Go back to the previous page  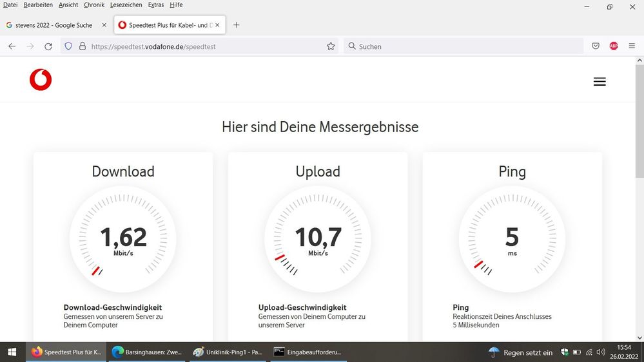point(12,46)
